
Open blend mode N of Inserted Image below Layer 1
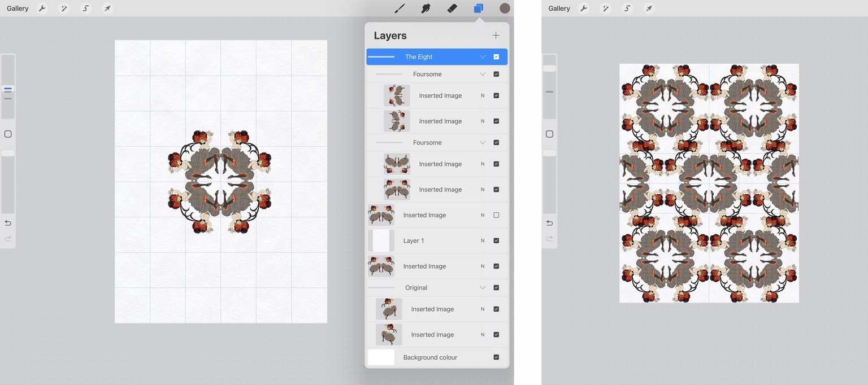pos(483,266)
